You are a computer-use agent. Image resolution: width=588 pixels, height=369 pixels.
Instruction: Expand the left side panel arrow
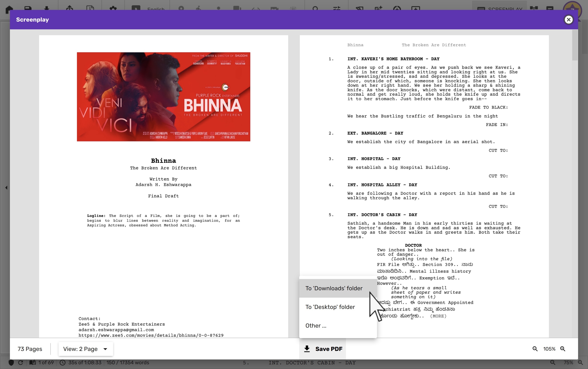[6, 187]
